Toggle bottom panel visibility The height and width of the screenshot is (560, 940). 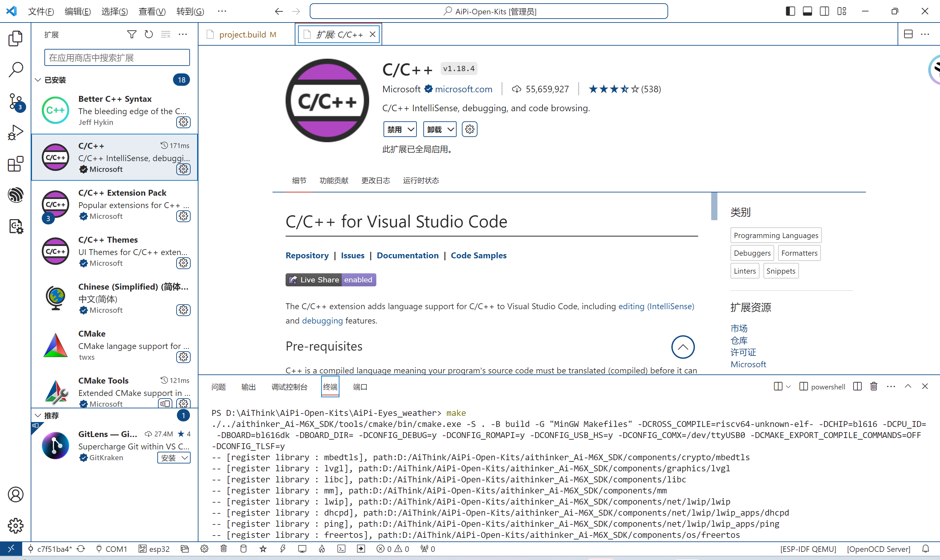(807, 11)
